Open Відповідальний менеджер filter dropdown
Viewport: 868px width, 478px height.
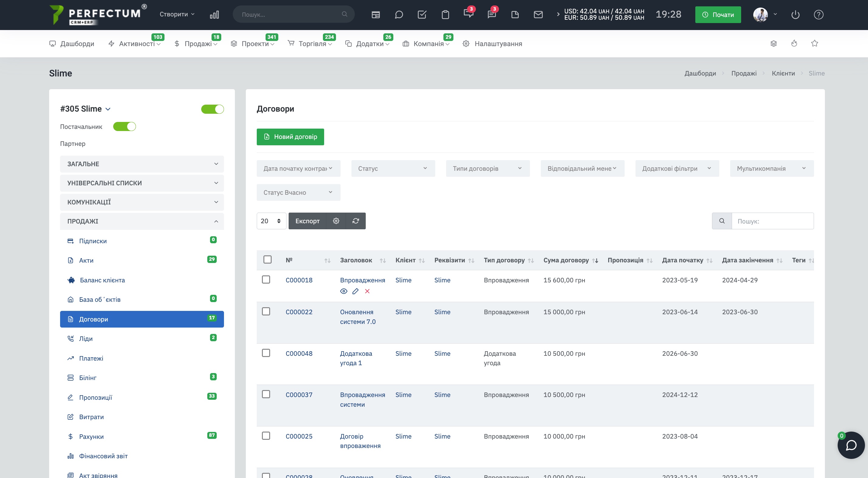click(x=583, y=168)
